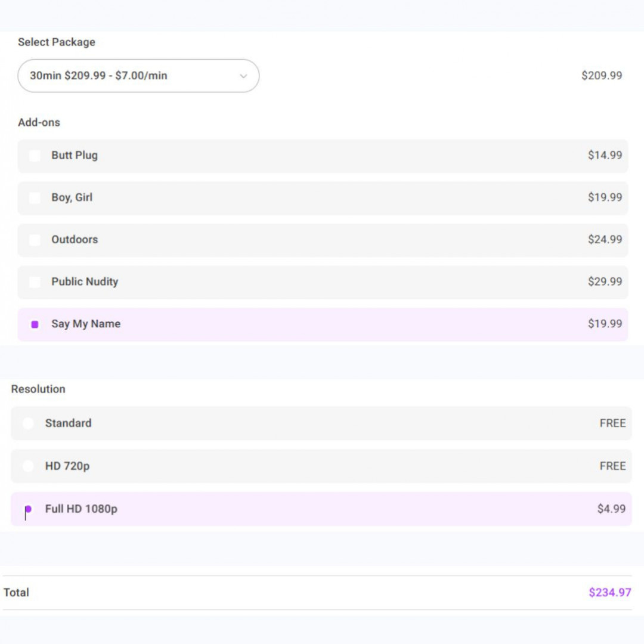This screenshot has height=644, width=644.
Task: Choose the HD 720p radio button
Action: [x=28, y=466]
